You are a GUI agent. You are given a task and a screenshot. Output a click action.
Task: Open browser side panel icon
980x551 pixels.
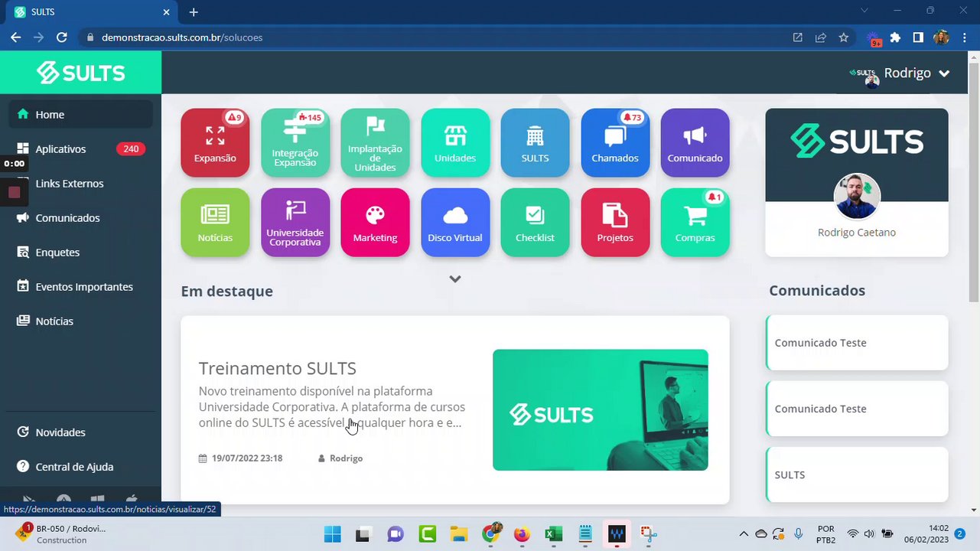pos(918,37)
